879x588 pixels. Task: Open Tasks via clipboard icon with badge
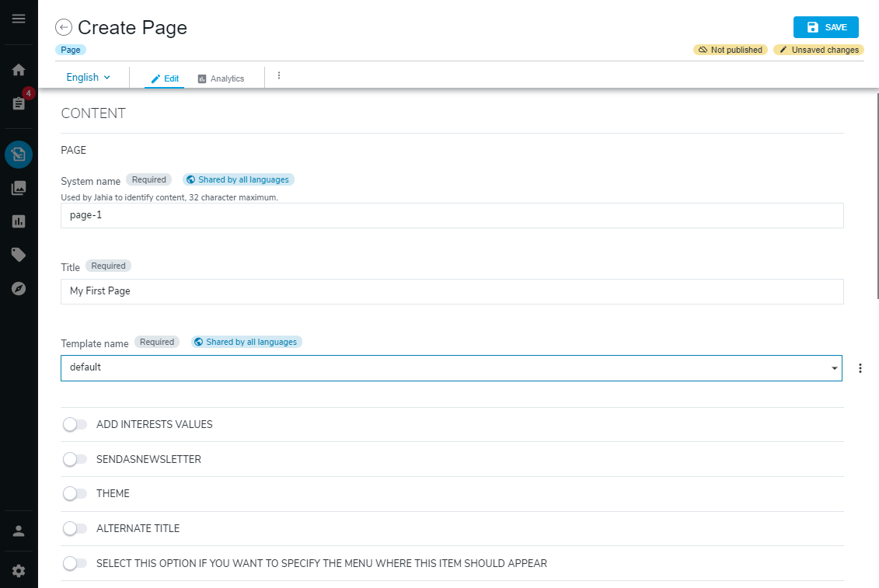coord(19,103)
